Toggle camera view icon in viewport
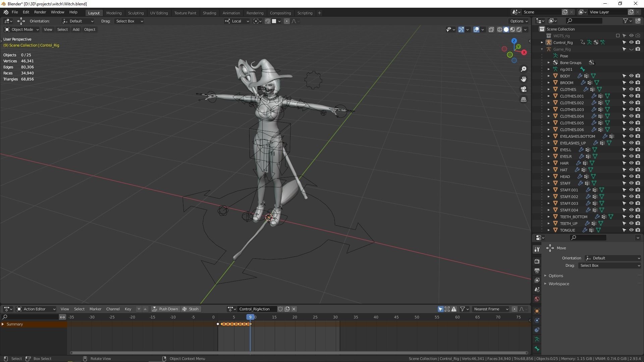The image size is (644, 362). (x=524, y=89)
